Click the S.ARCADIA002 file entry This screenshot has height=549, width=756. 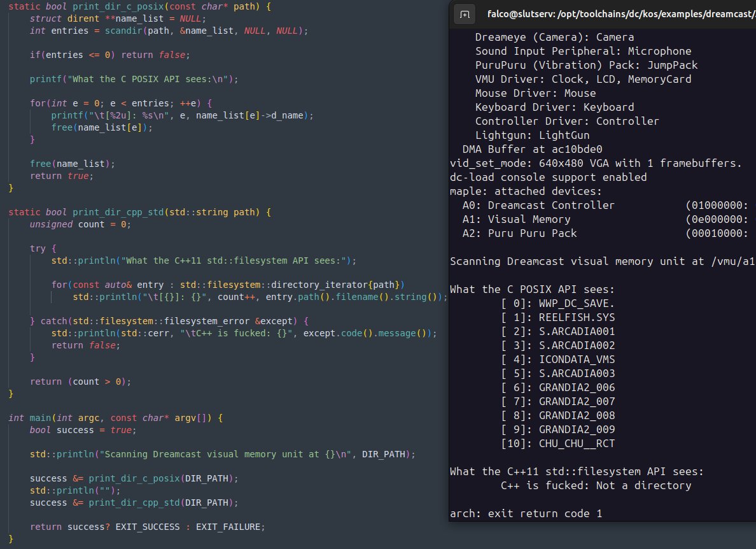tap(577, 345)
